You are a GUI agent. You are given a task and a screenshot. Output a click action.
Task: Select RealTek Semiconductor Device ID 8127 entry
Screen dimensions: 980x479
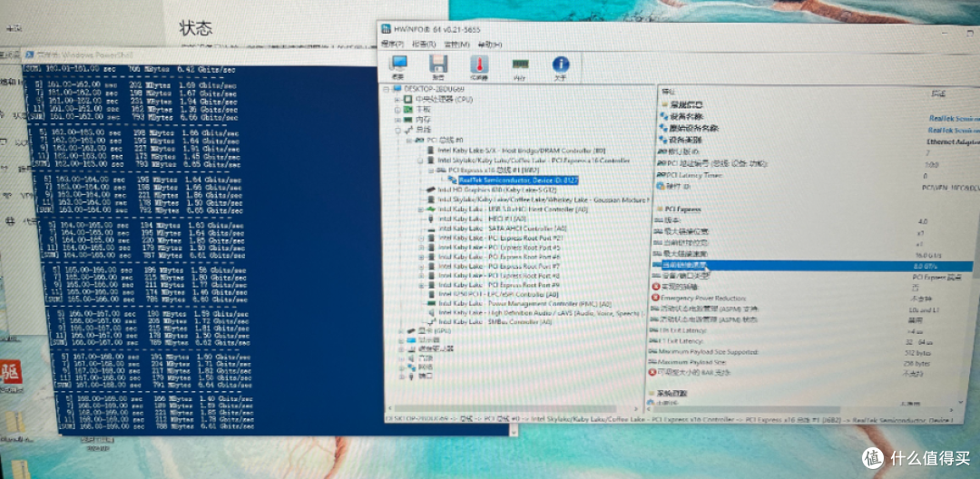tap(518, 180)
